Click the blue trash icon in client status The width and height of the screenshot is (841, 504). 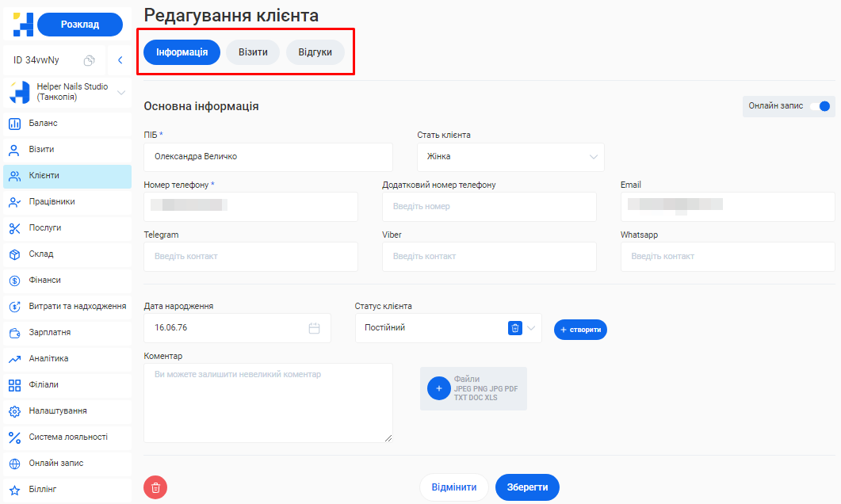click(515, 328)
